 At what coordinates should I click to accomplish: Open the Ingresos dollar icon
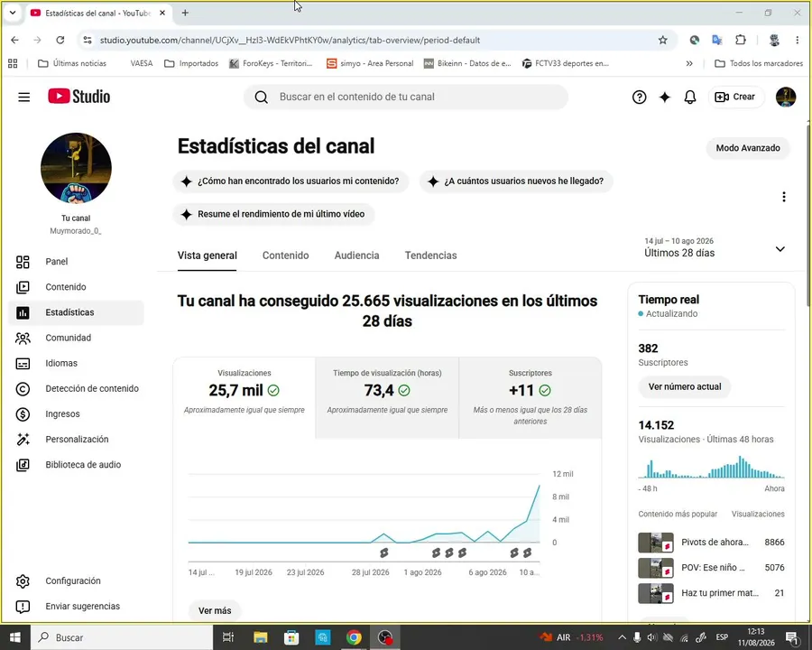point(23,414)
